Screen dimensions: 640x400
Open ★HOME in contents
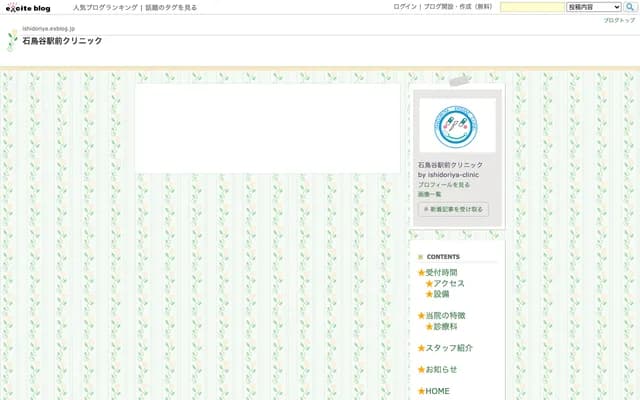(x=434, y=391)
